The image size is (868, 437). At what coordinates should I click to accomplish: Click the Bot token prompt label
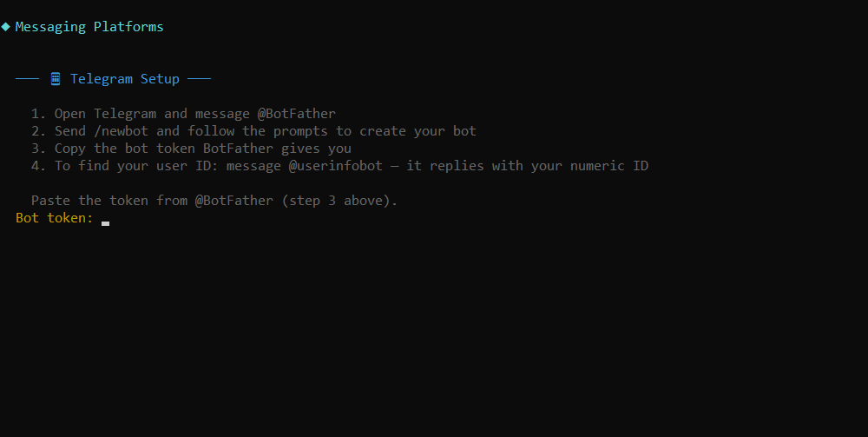[x=54, y=218]
